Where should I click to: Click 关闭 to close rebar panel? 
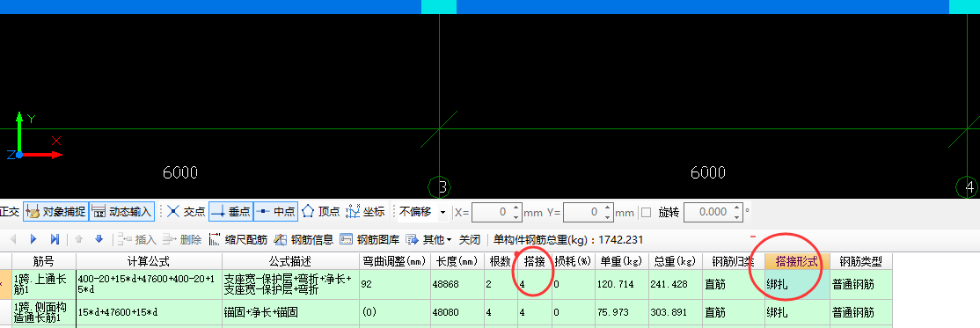click(470, 239)
